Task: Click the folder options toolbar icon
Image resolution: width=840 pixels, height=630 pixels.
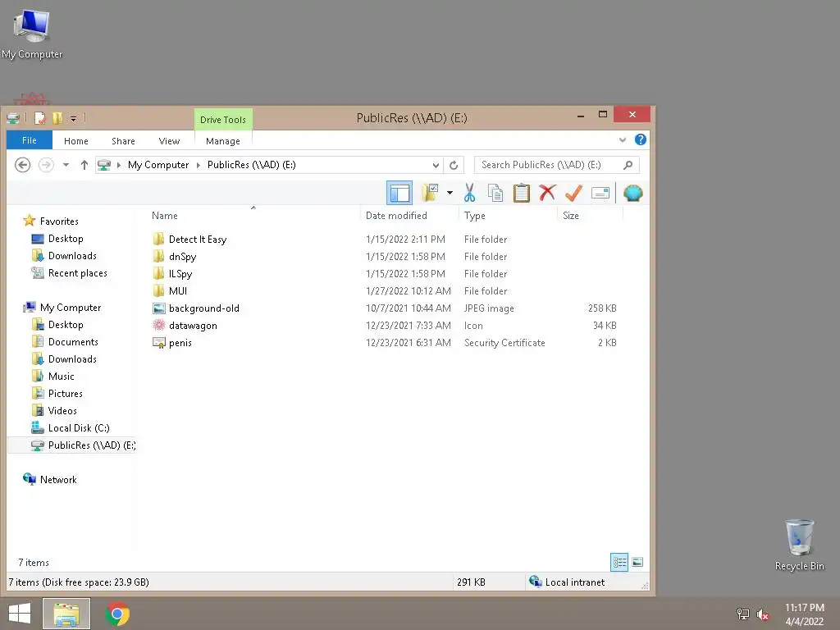Action: (x=430, y=193)
